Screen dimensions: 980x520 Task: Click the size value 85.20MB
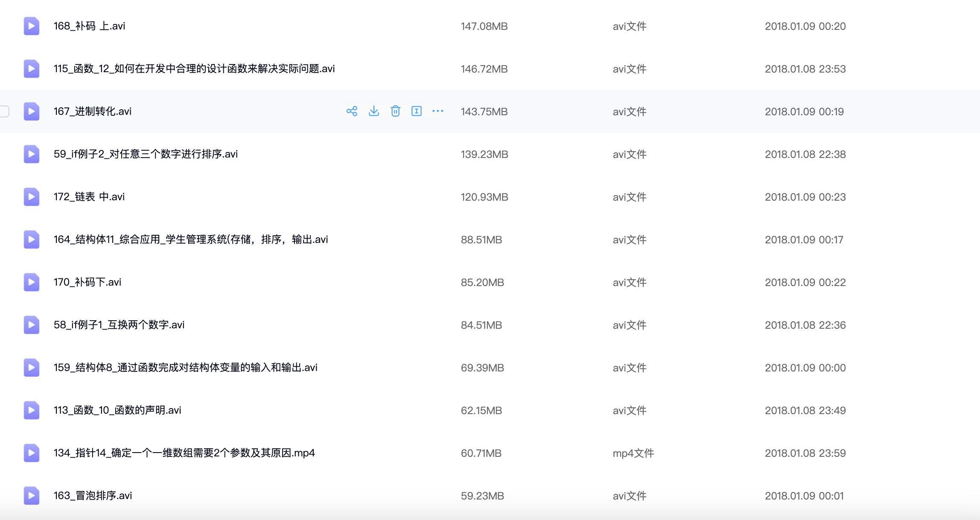482,283
